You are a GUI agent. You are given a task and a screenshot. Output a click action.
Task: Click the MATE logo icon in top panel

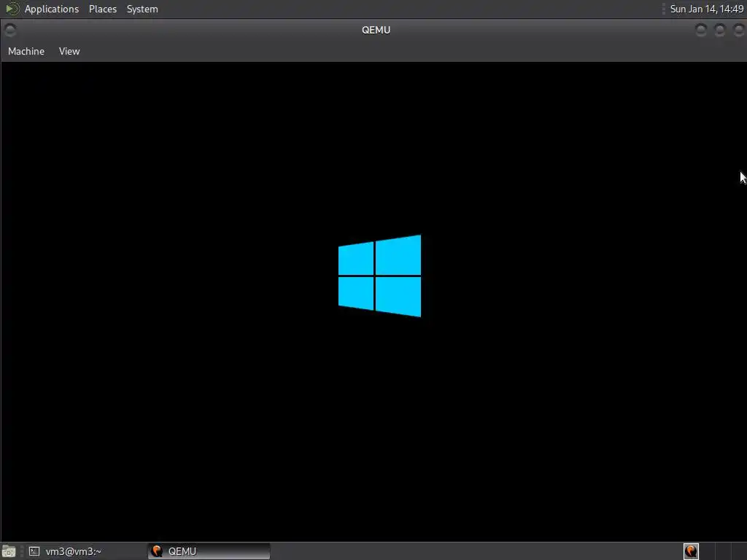12,9
